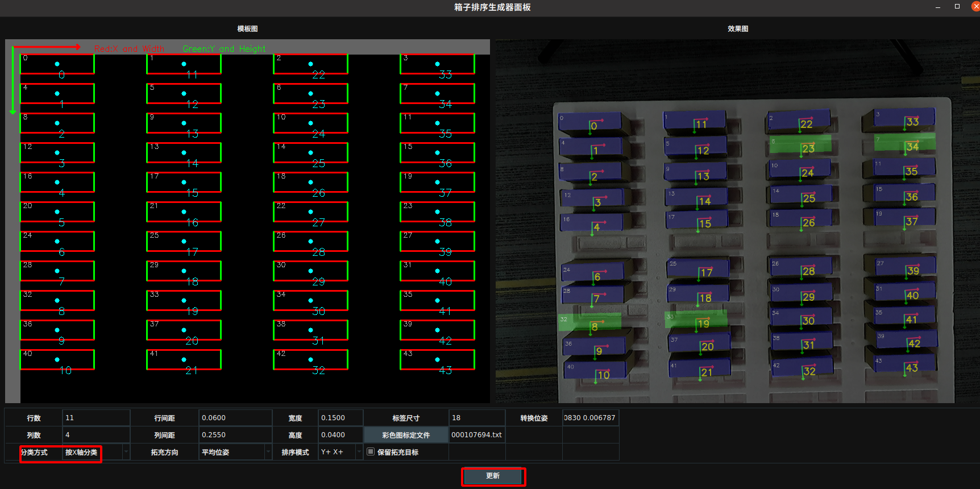Click the 拓充方向 label

pos(164,452)
